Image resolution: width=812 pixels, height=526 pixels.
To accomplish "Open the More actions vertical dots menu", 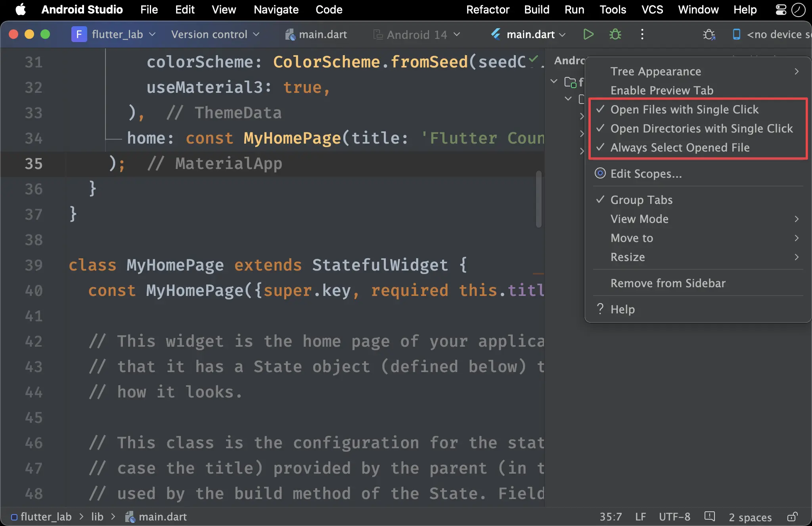I will pos(642,35).
